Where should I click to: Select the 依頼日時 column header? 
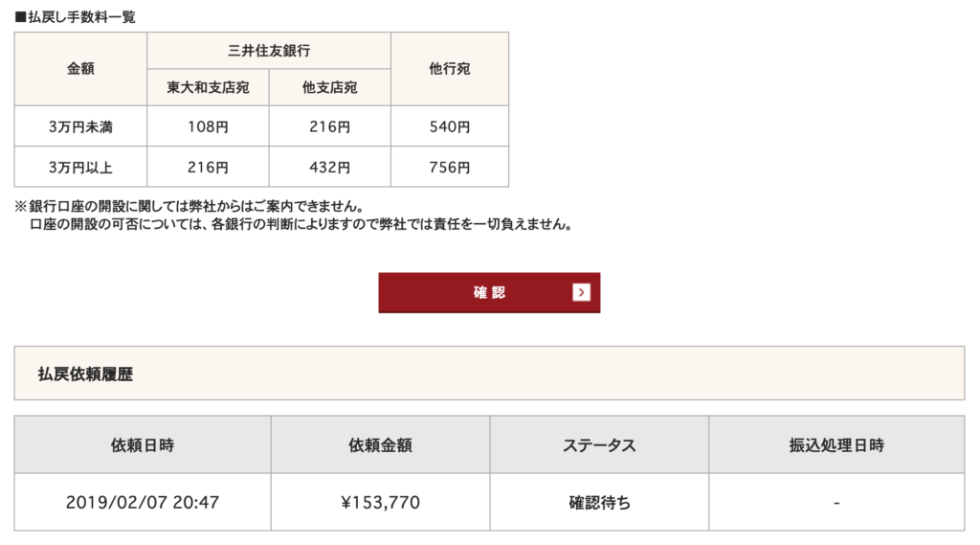pos(143,444)
